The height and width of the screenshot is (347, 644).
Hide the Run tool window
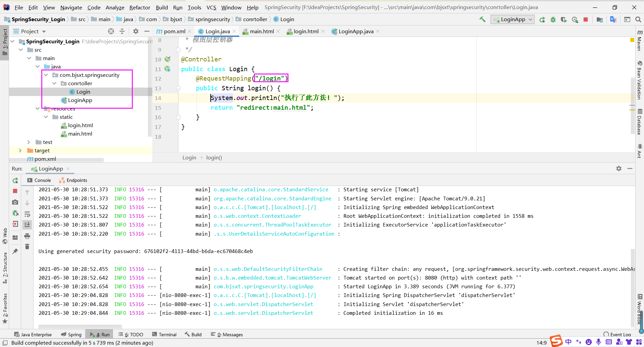630,168
